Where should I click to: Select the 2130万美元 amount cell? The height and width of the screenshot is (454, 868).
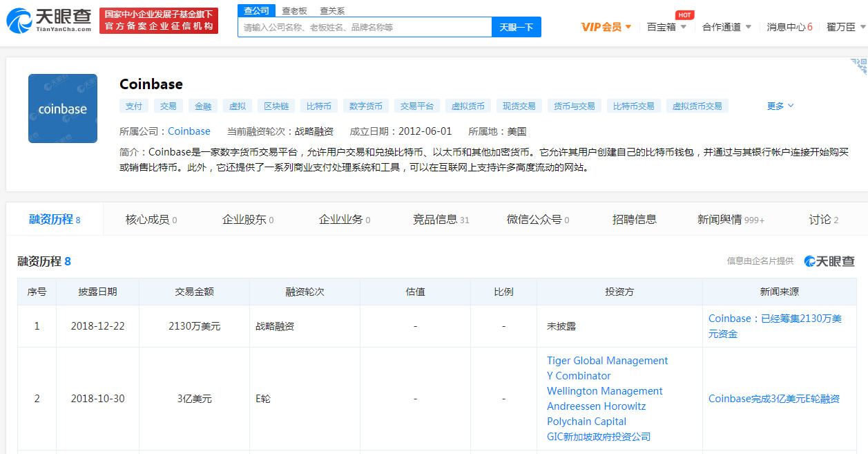coord(195,326)
